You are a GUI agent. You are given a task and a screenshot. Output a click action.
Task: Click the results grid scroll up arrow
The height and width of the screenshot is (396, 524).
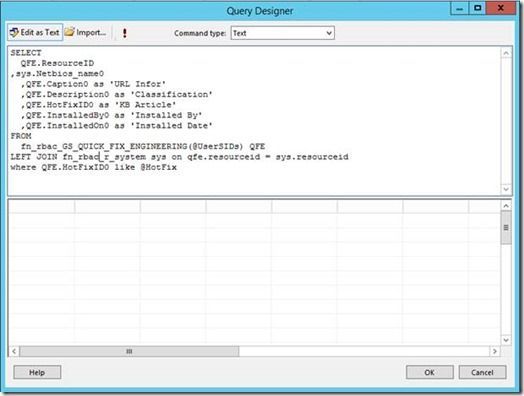(x=506, y=206)
